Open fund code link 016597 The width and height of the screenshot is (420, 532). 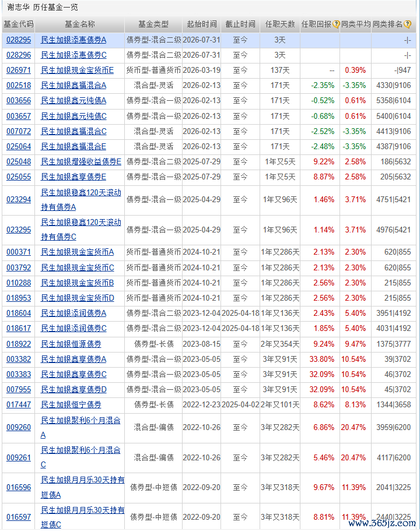(19, 518)
